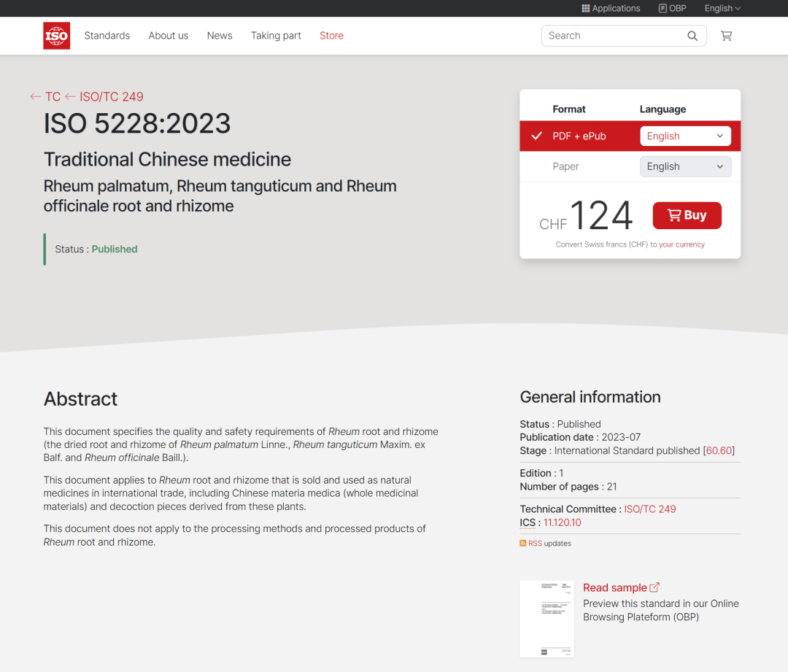The width and height of the screenshot is (788, 672).
Task: Expand the Paper language dropdown
Action: click(685, 166)
